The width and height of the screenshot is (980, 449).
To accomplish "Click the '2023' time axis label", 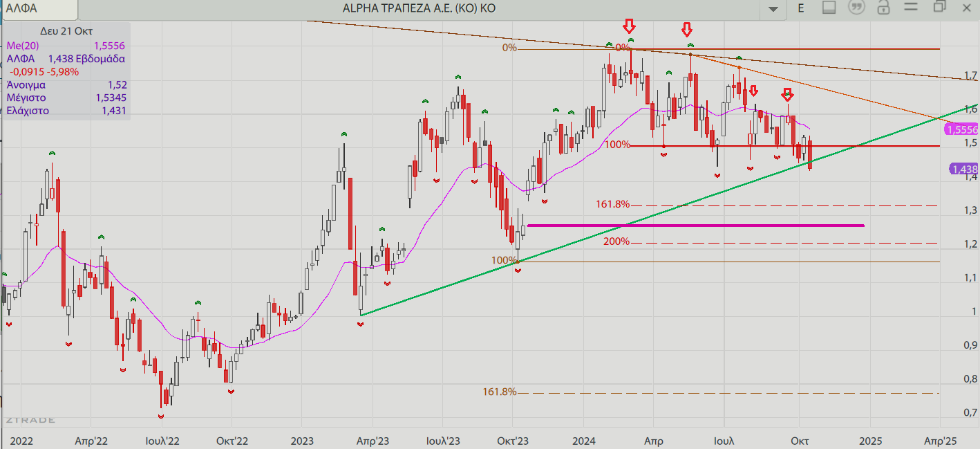I will tap(302, 441).
